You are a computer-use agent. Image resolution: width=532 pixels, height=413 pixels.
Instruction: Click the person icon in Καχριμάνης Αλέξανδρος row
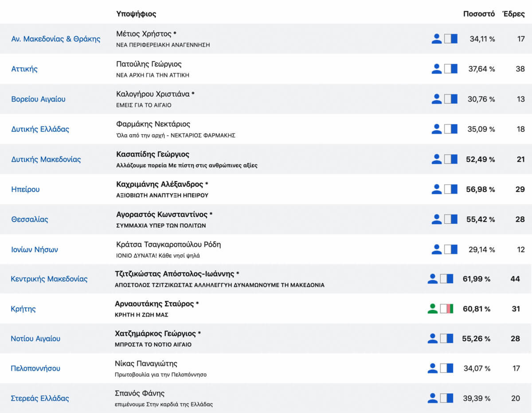coord(437,189)
